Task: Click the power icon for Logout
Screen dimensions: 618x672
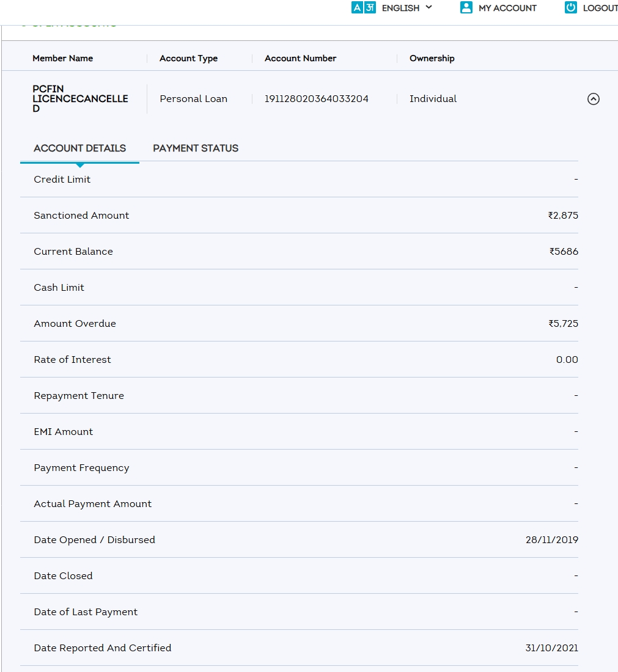Action: (570, 8)
